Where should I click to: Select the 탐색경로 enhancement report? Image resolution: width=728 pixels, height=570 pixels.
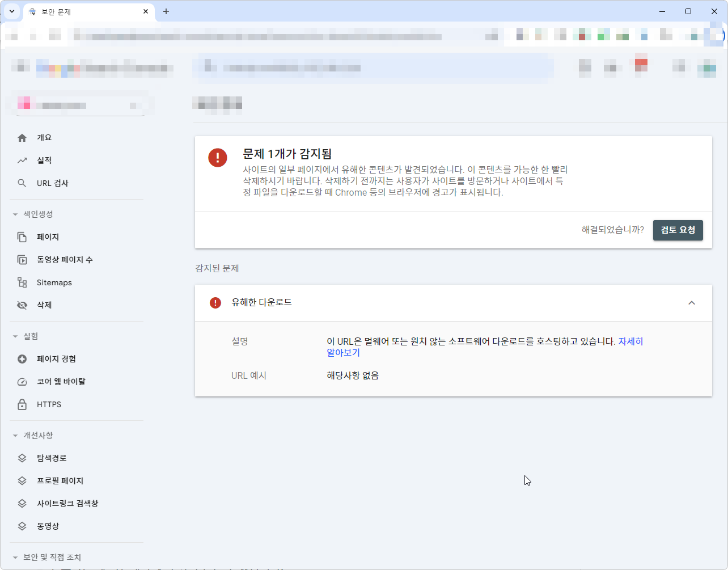coord(52,458)
